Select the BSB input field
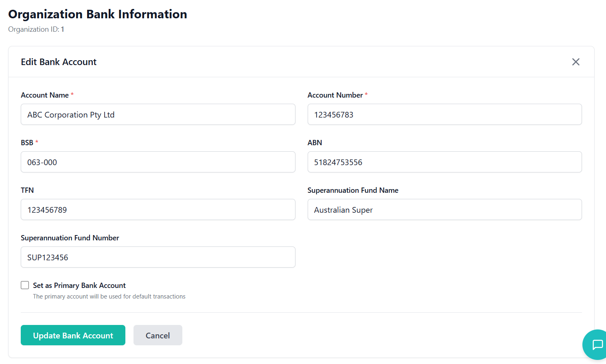This screenshot has width=606, height=364. (x=158, y=162)
